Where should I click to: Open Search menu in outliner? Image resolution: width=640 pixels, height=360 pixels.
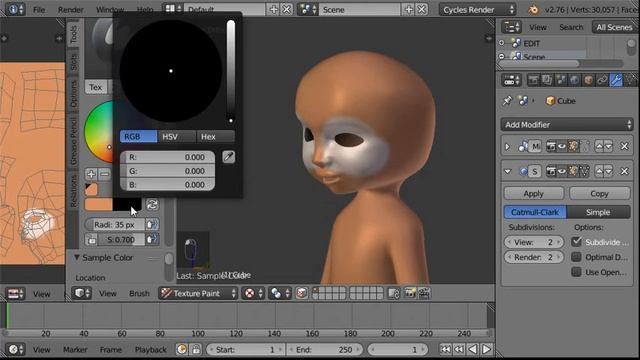tap(571, 27)
